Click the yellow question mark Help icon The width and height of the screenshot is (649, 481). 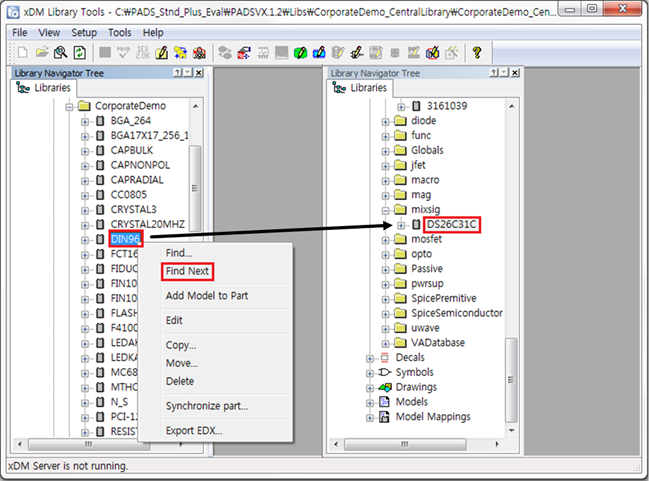coord(477,53)
